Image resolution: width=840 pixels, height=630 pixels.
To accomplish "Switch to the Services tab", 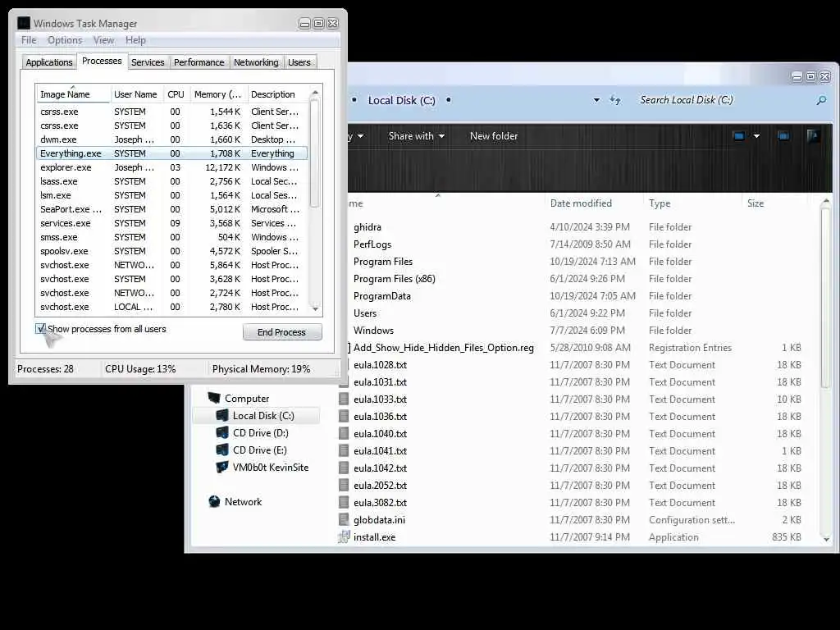I will coord(148,62).
